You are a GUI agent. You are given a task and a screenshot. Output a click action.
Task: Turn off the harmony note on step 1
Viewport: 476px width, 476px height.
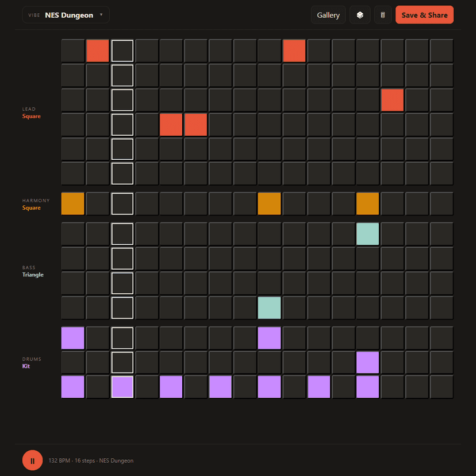tap(73, 204)
